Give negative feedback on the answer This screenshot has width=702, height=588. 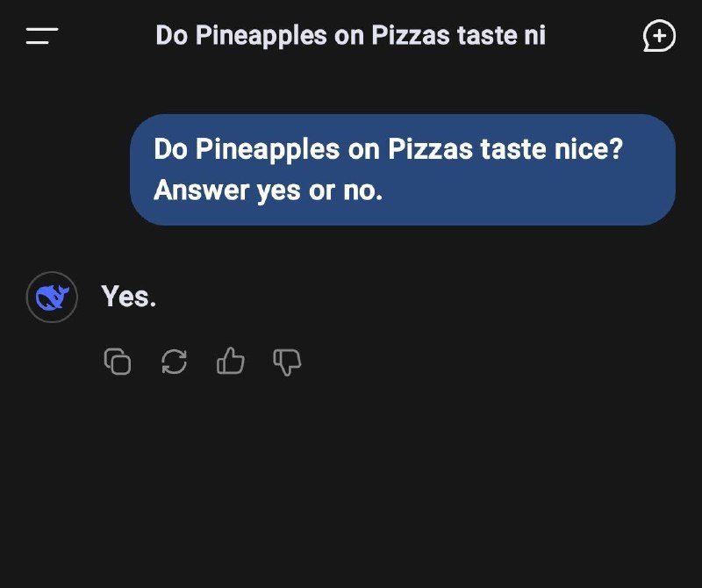coord(287,362)
